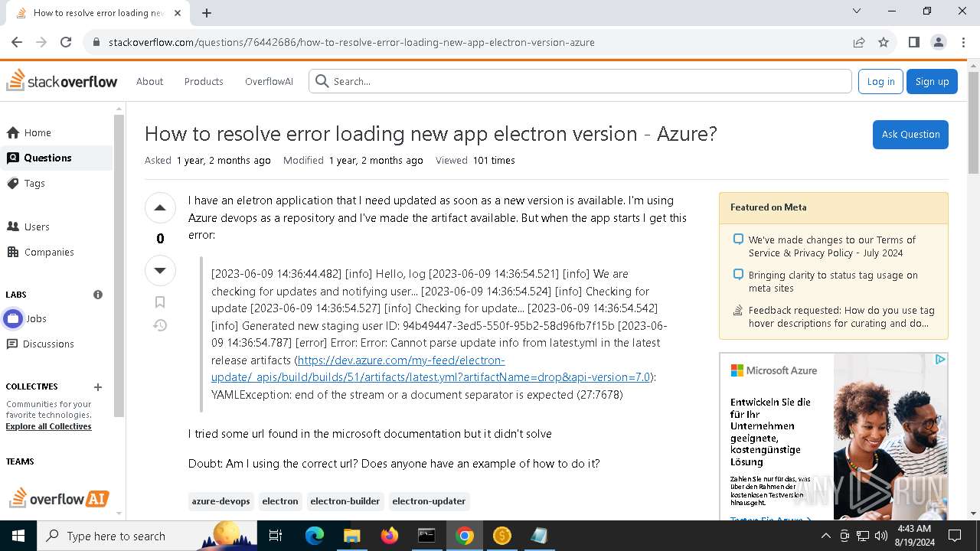Open the terminal window from the taskbar
The width and height of the screenshot is (980, 551).
tap(426, 536)
